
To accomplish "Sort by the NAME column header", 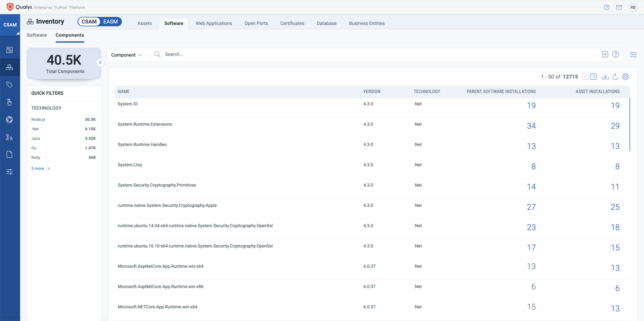I will point(124,91).
